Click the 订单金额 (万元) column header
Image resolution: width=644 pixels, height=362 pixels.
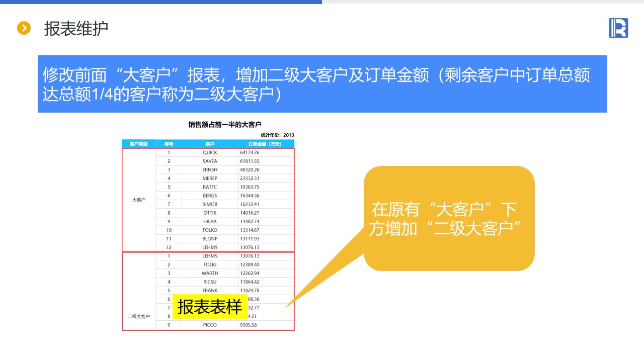tap(266, 144)
